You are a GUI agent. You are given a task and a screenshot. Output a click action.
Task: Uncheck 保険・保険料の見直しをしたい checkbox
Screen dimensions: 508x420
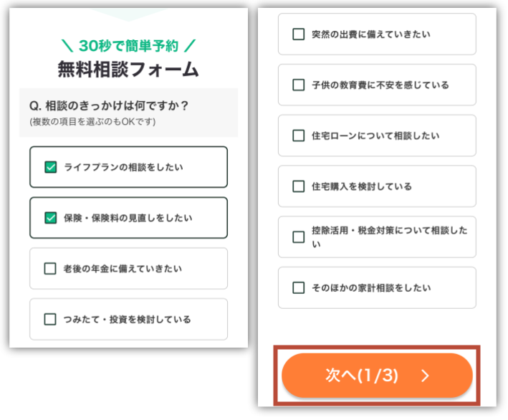click(50, 218)
